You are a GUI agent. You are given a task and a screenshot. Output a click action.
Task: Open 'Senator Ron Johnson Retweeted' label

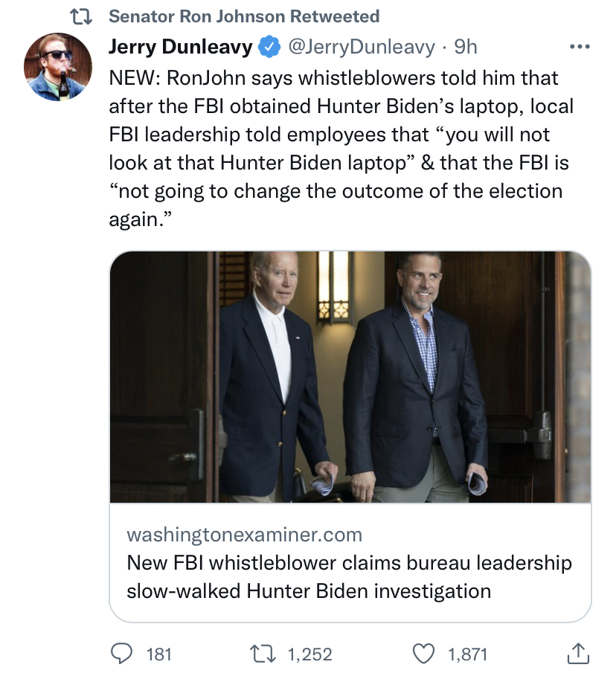click(x=244, y=16)
